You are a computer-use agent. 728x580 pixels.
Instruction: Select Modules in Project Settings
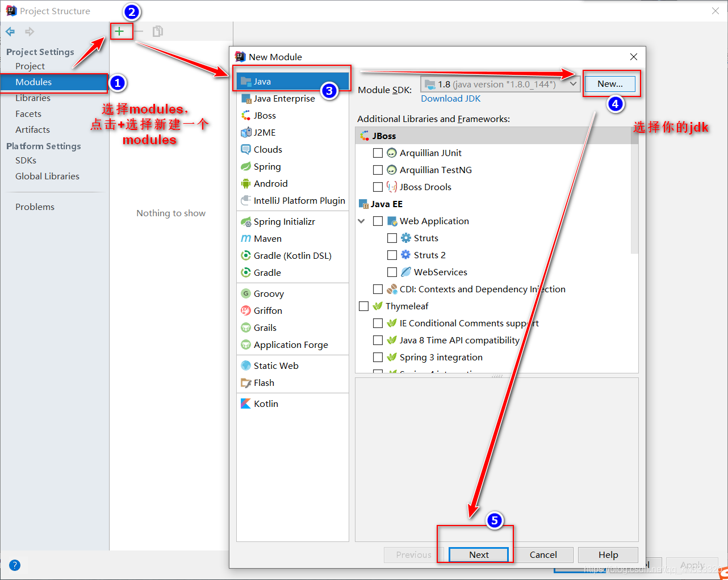click(x=54, y=82)
